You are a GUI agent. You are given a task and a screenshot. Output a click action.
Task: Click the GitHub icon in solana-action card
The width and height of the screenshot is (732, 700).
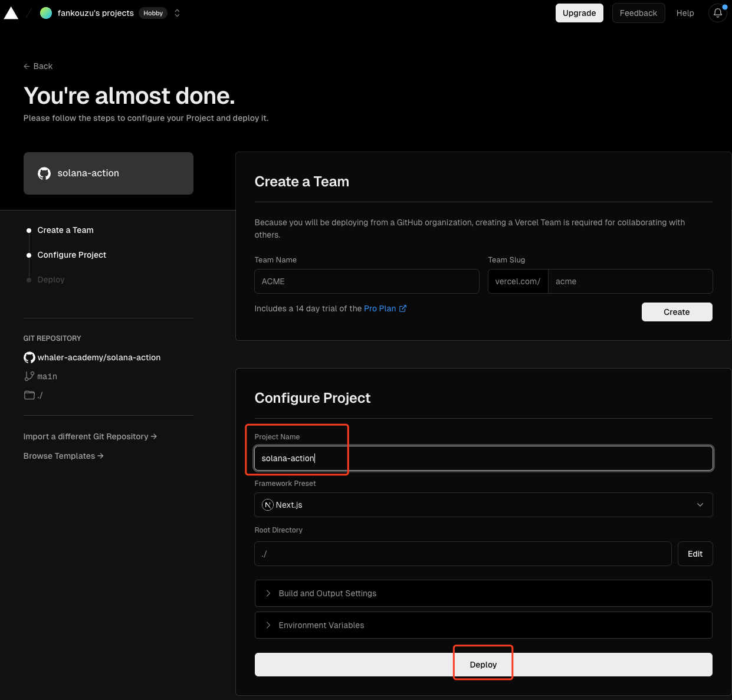44,173
